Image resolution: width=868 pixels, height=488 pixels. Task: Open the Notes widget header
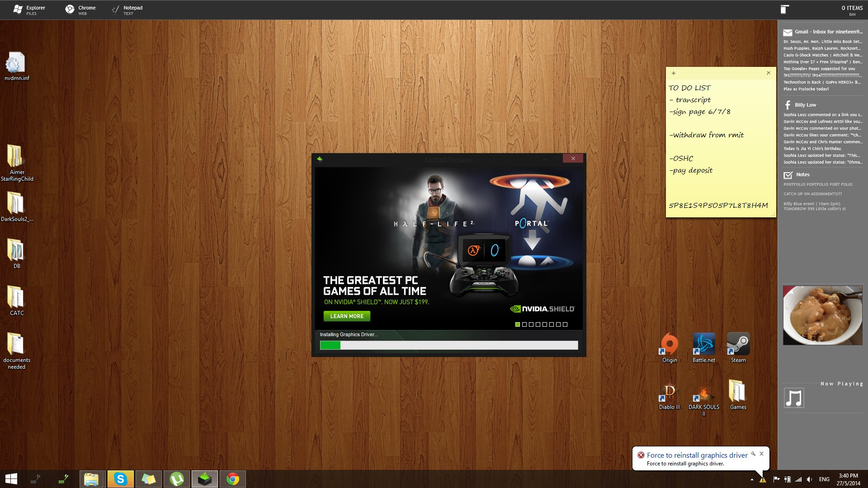797,175
